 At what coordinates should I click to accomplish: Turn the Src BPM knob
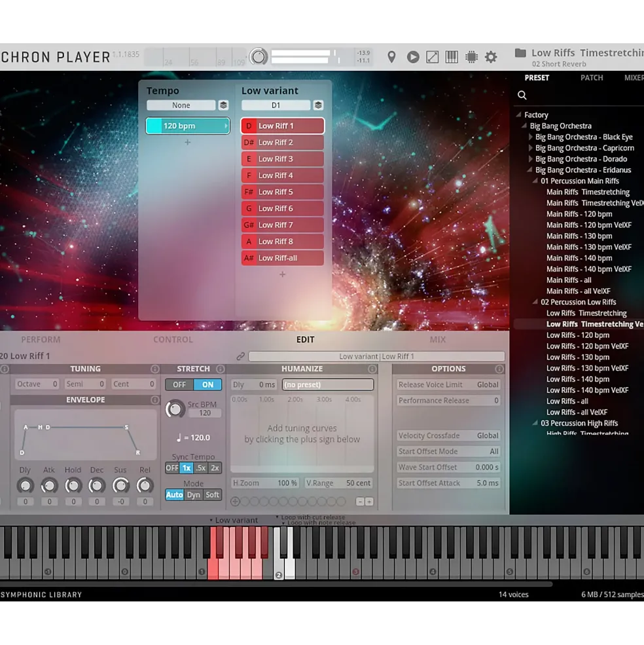coord(175,409)
